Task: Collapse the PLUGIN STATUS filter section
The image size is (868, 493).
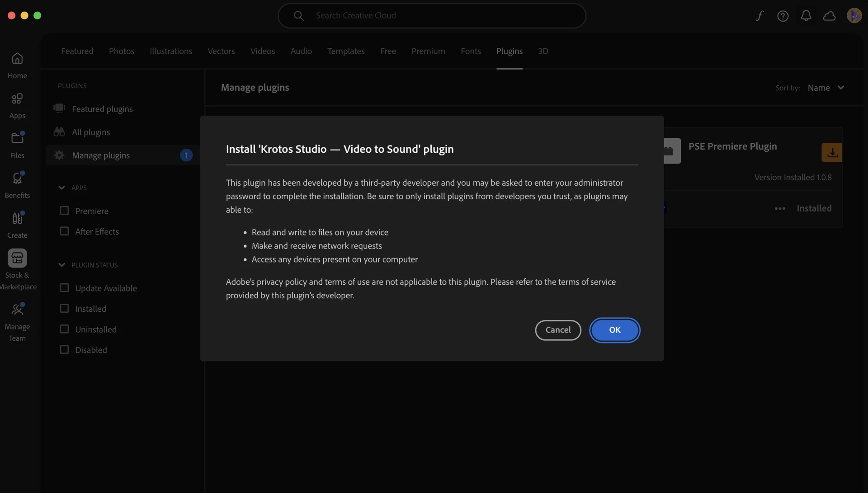Action: (61, 265)
